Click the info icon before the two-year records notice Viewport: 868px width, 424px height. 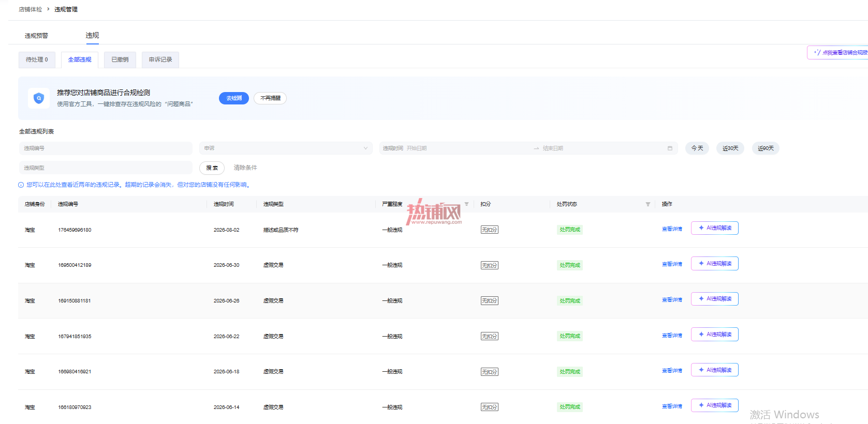[x=21, y=185]
